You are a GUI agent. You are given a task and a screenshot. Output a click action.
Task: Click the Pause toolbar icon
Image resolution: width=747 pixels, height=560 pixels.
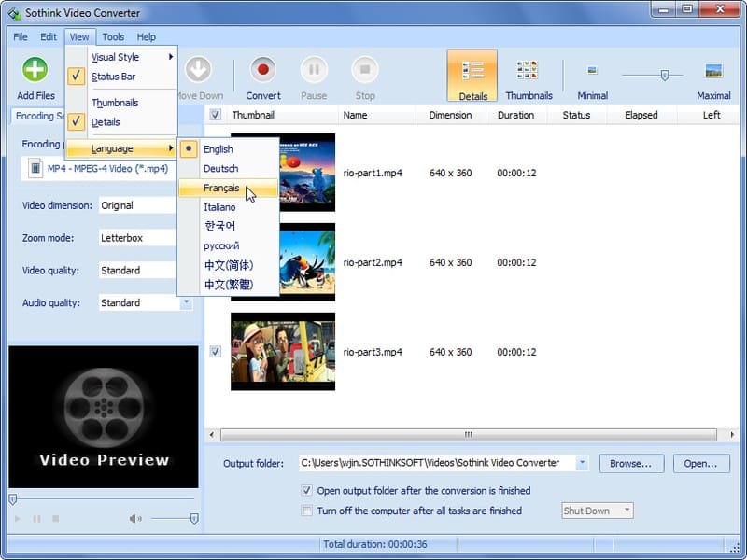314,69
